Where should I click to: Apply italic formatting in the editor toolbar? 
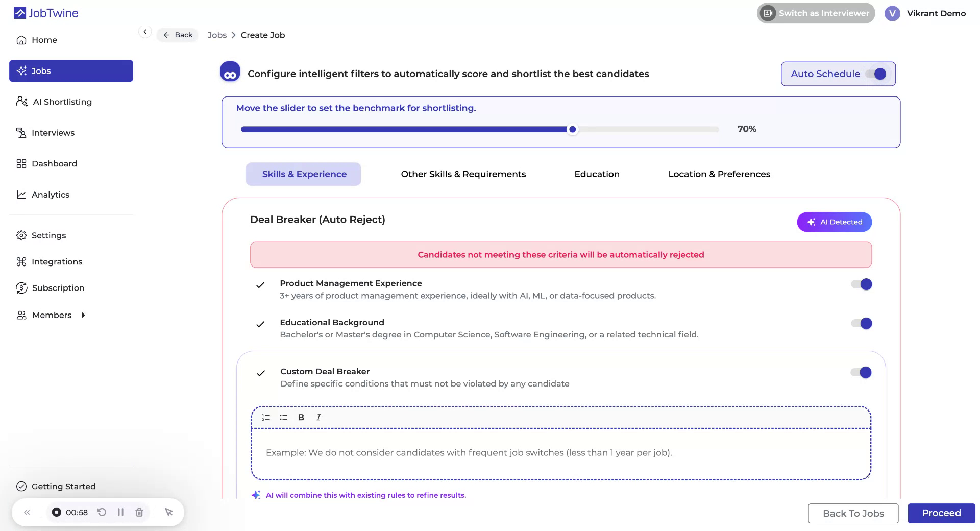coord(318,417)
